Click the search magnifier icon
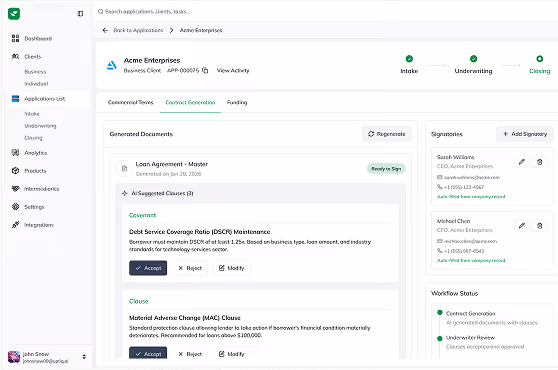The width and height of the screenshot is (558, 370). coord(101,12)
